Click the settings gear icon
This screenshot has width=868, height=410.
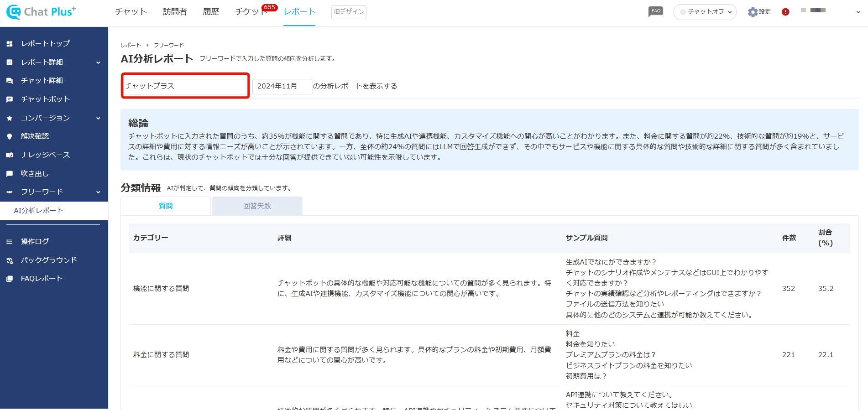tap(753, 12)
